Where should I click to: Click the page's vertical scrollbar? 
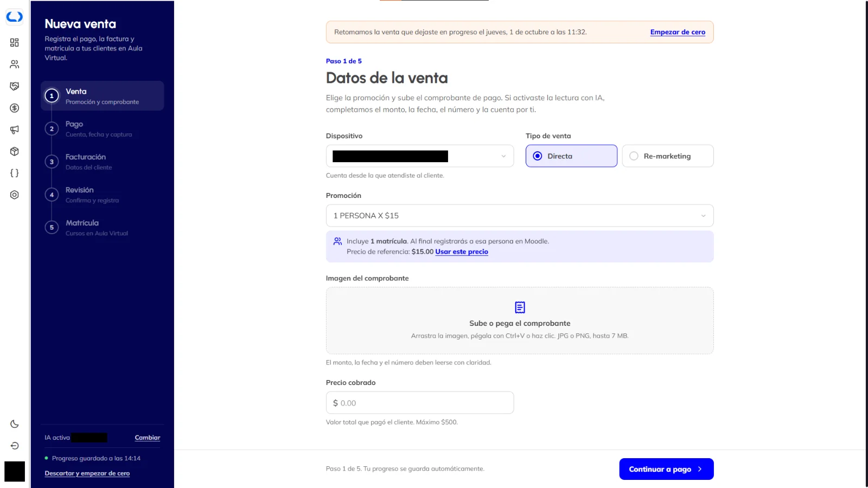click(x=866, y=244)
